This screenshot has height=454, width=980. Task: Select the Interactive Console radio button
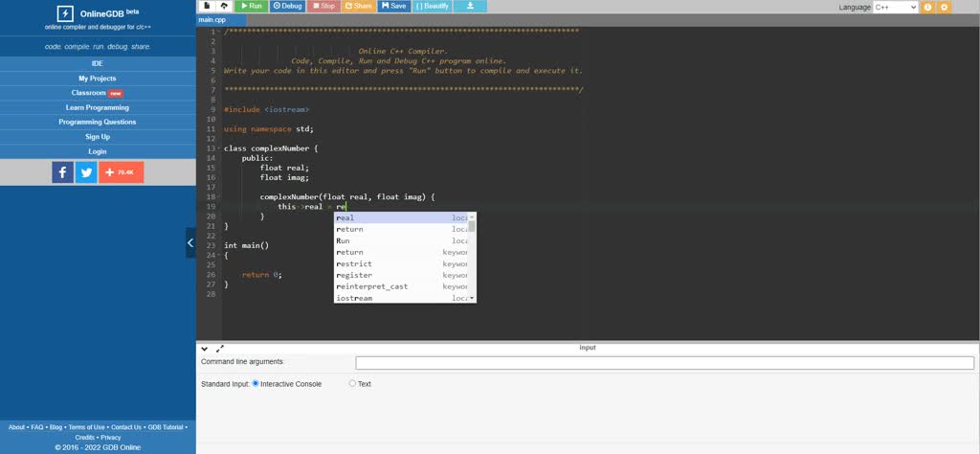pyautogui.click(x=256, y=383)
